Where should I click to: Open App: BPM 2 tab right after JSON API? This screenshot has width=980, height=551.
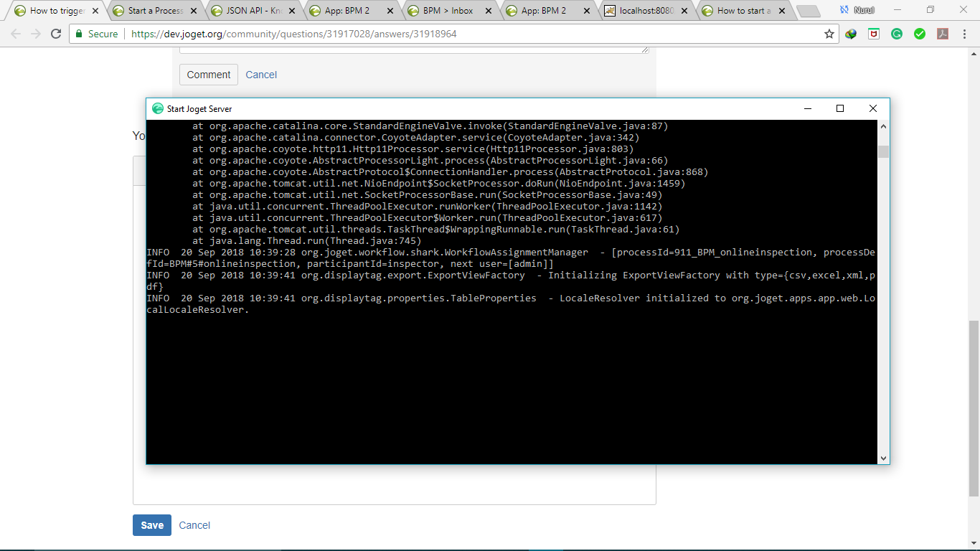351,11
